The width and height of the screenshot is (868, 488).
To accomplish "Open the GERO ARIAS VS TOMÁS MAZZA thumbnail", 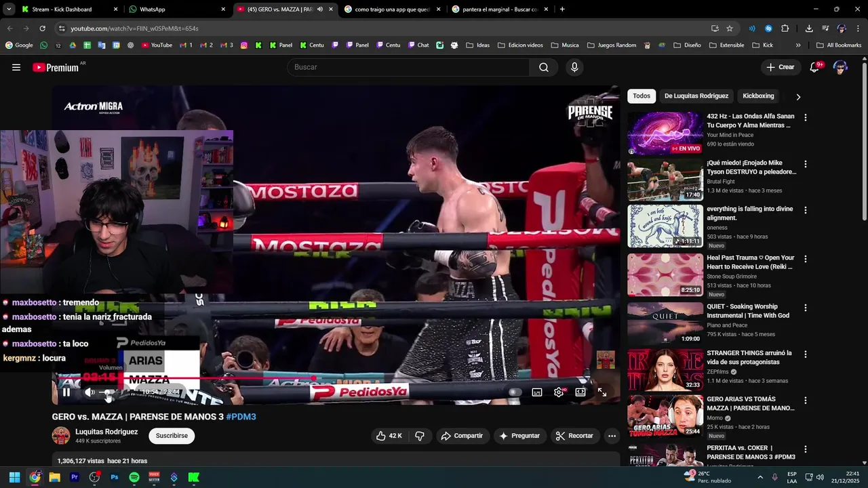I will pyautogui.click(x=665, y=416).
